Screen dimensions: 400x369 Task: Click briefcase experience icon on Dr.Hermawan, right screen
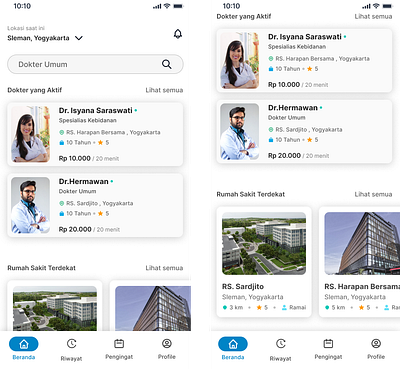[x=271, y=140]
